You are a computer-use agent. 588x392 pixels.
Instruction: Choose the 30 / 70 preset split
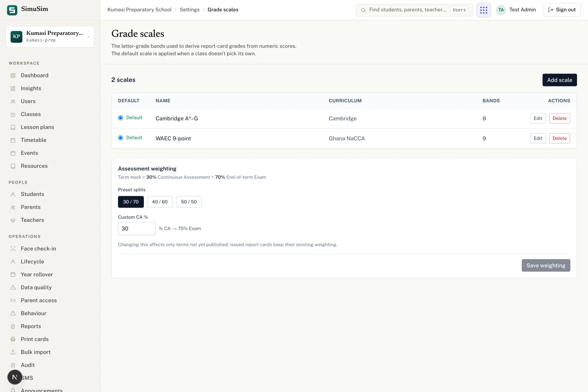tap(131, 202)
